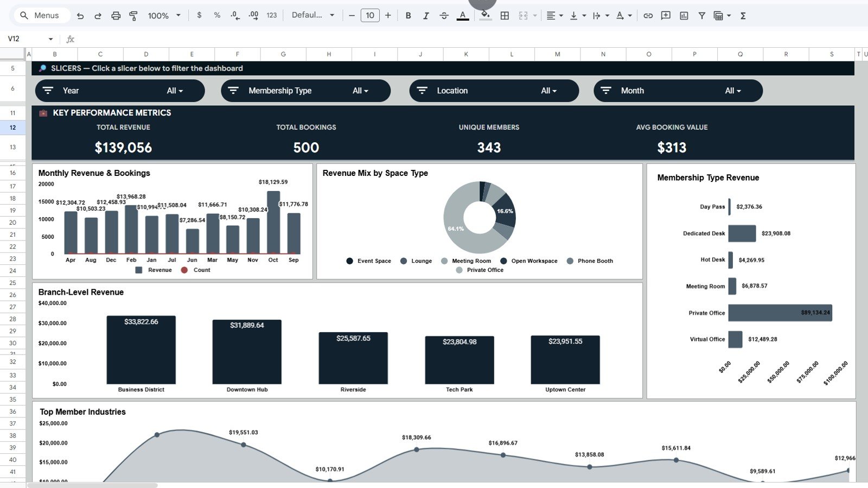Toggle italic formatting
This screenshot has height=488, width=868.
click(426, 15)
